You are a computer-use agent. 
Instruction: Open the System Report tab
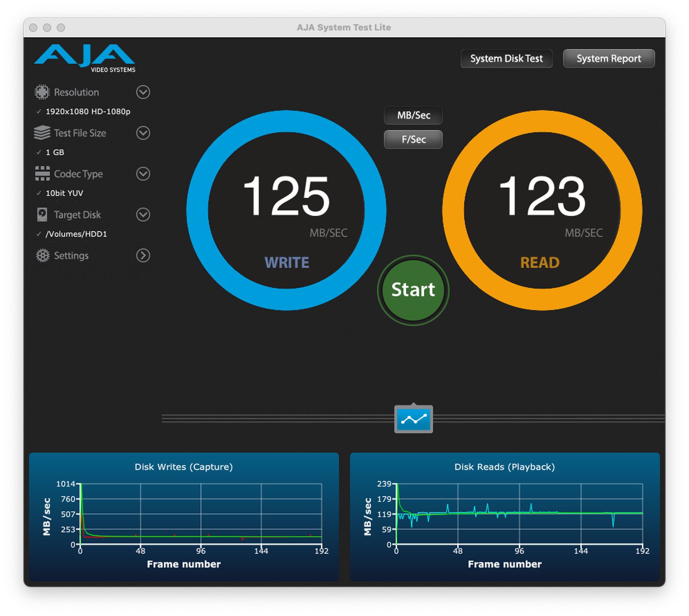pyautogui.click(x=609, y=59)
